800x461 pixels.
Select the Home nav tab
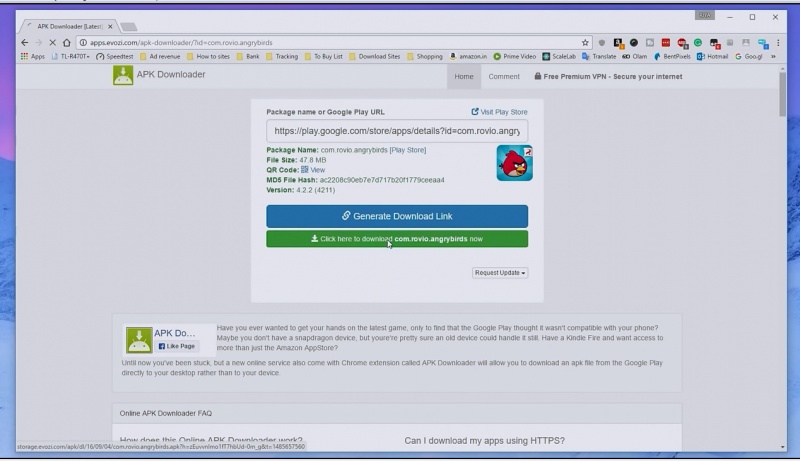pyautogui.click(x=464, y=76)
